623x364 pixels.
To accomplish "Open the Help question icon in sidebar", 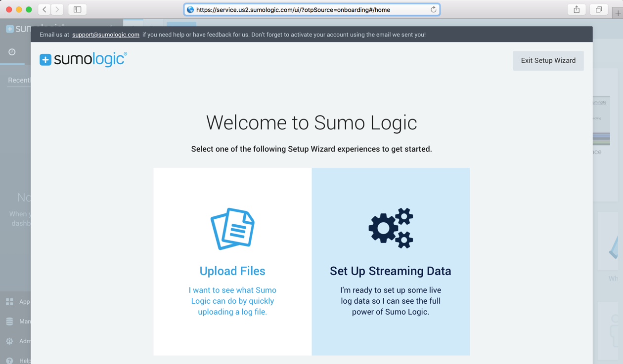I will [x=9, y=361].
